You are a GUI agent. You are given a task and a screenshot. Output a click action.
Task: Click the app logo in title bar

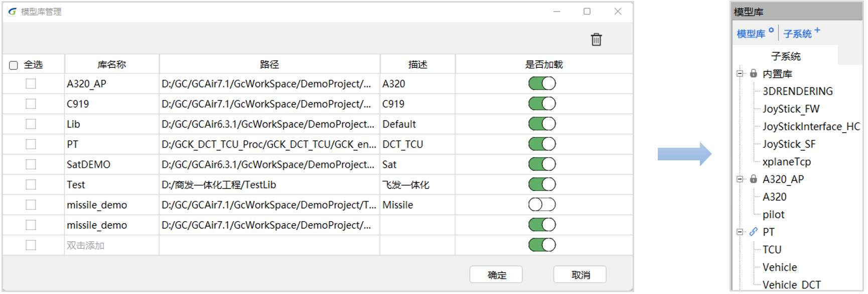pyautogui.click(x=12, y=12)
